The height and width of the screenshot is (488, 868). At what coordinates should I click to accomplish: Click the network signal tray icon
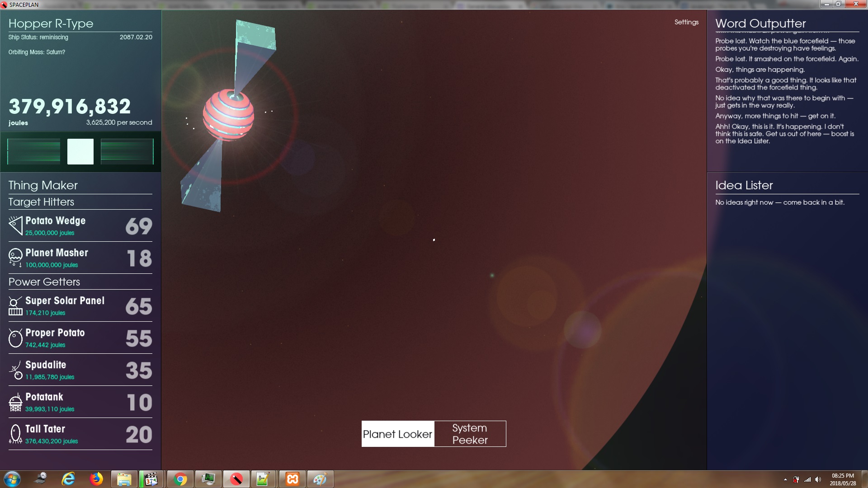point(807,479)
